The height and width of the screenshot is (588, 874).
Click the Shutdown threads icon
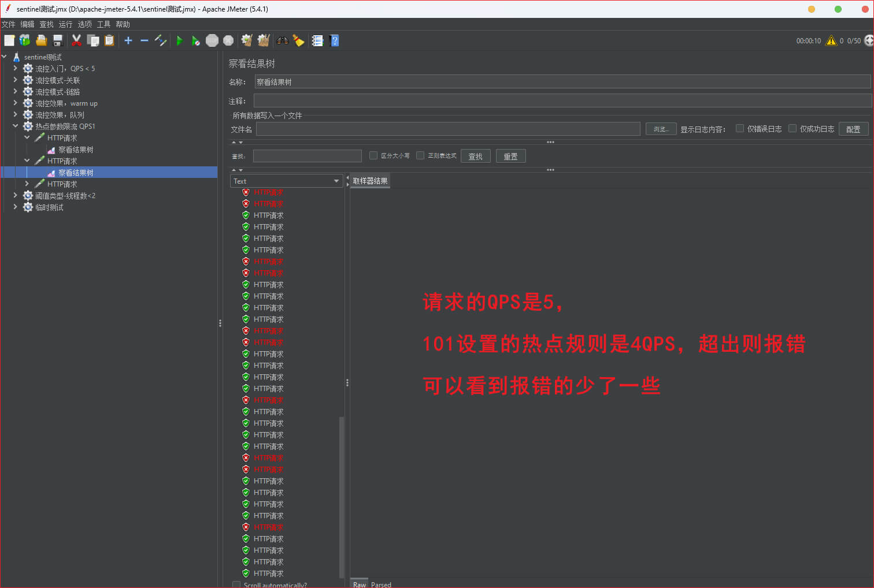click(228, 40)
